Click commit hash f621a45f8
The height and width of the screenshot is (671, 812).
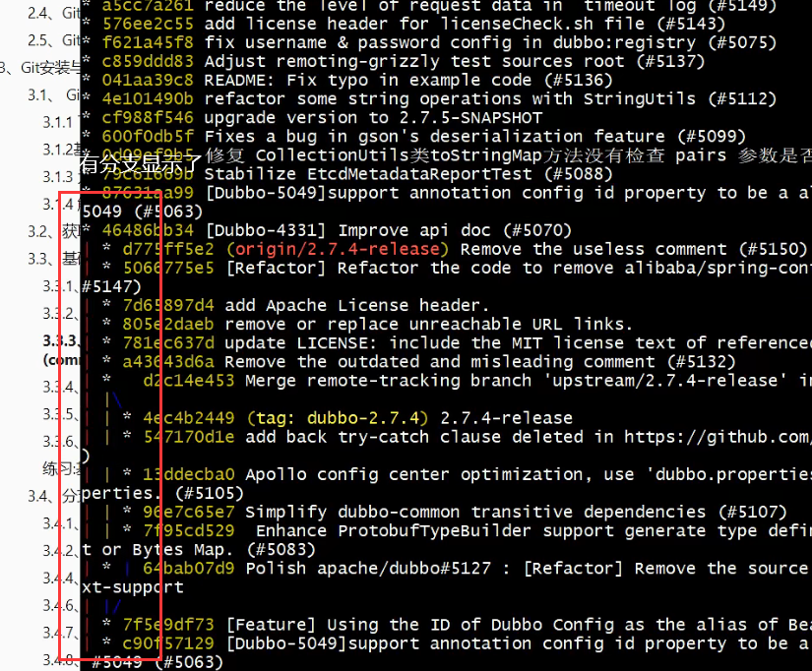point(148,42)
